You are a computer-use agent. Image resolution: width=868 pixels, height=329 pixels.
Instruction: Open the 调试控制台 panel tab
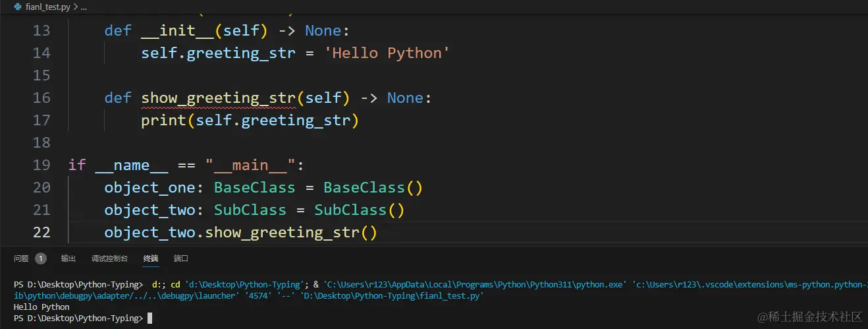tap(110, 258)
